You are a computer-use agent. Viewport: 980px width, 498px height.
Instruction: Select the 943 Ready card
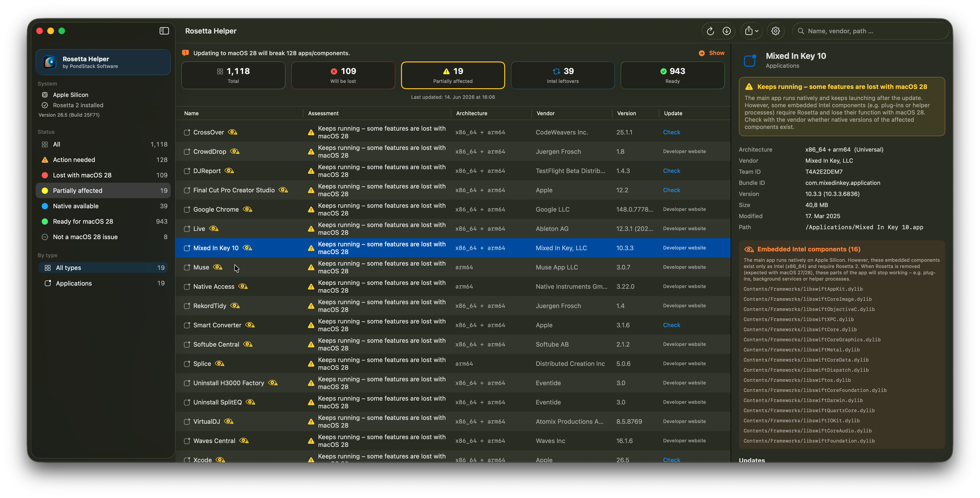[672, 75]
